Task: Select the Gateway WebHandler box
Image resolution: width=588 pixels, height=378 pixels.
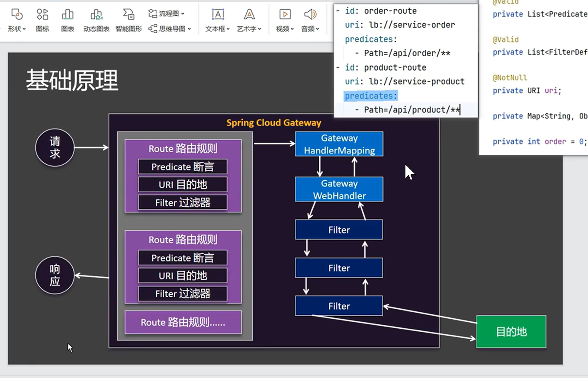Action: pyautogui.click(x=339, y=189)
